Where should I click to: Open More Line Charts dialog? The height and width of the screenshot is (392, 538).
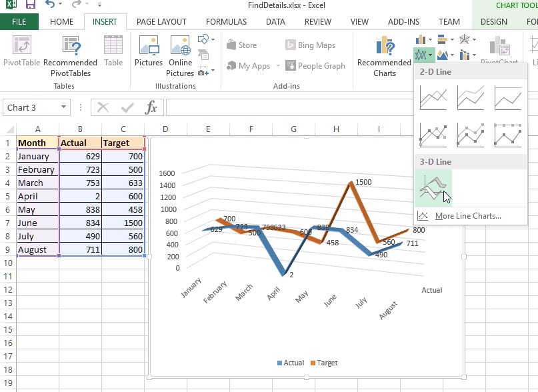pyautogui.click(x=467, y=216)
